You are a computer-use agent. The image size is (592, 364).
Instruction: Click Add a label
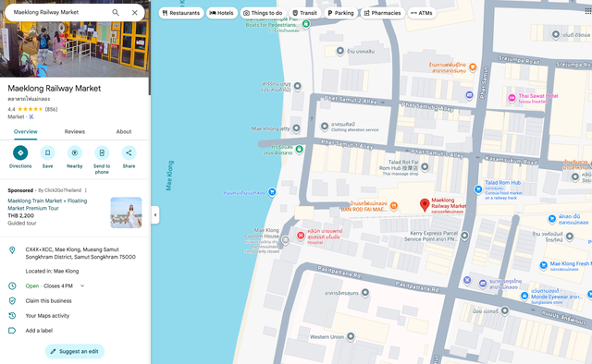[x=39, y=331]
